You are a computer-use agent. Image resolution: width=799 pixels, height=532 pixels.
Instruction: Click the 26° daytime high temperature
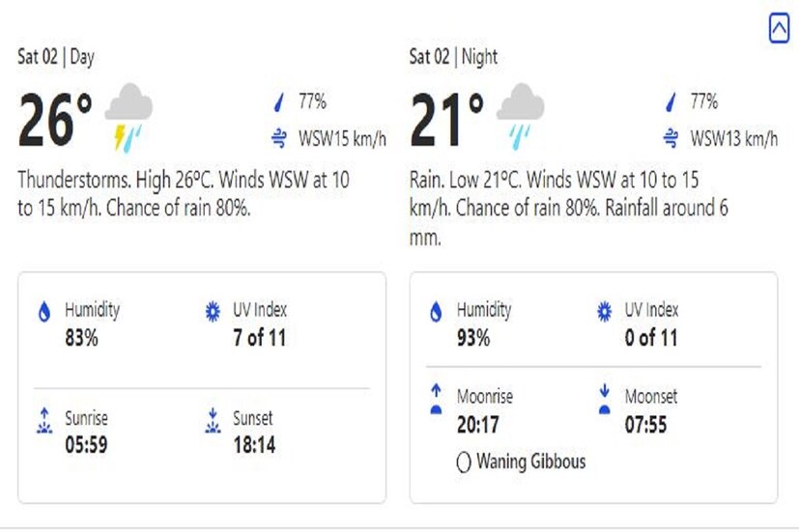point(55,121)
